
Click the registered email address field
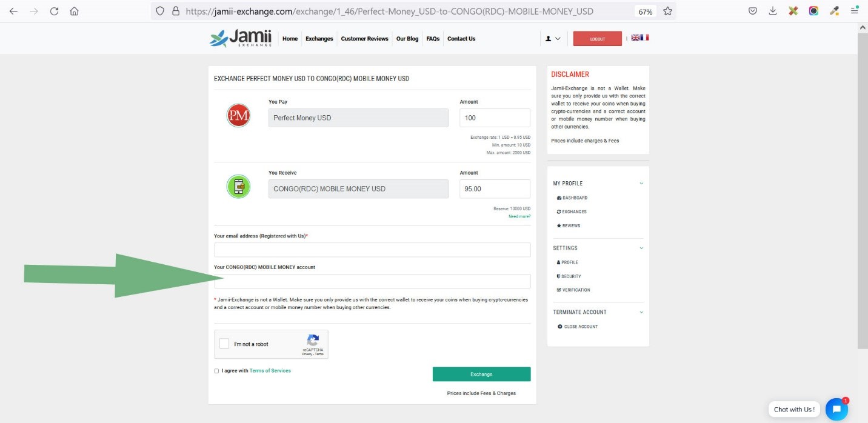(372, 250)
